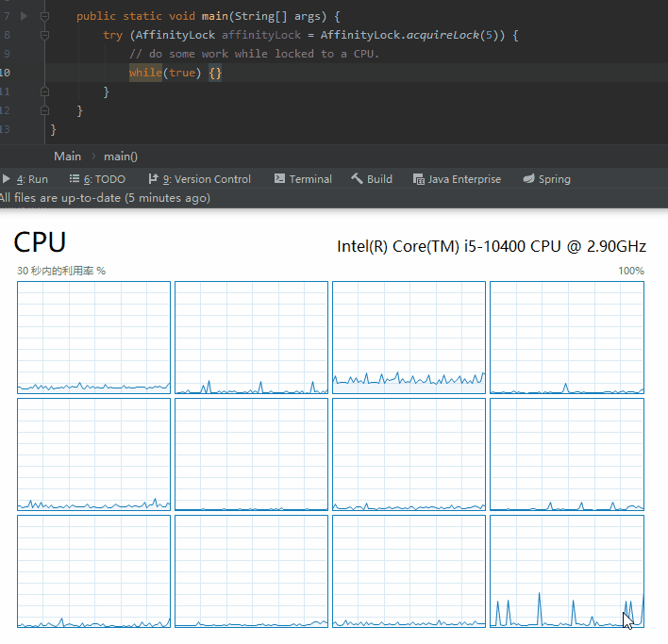668x644 pixels.
Task: Collapse the try block fold marker
Action: click(44, 35)
